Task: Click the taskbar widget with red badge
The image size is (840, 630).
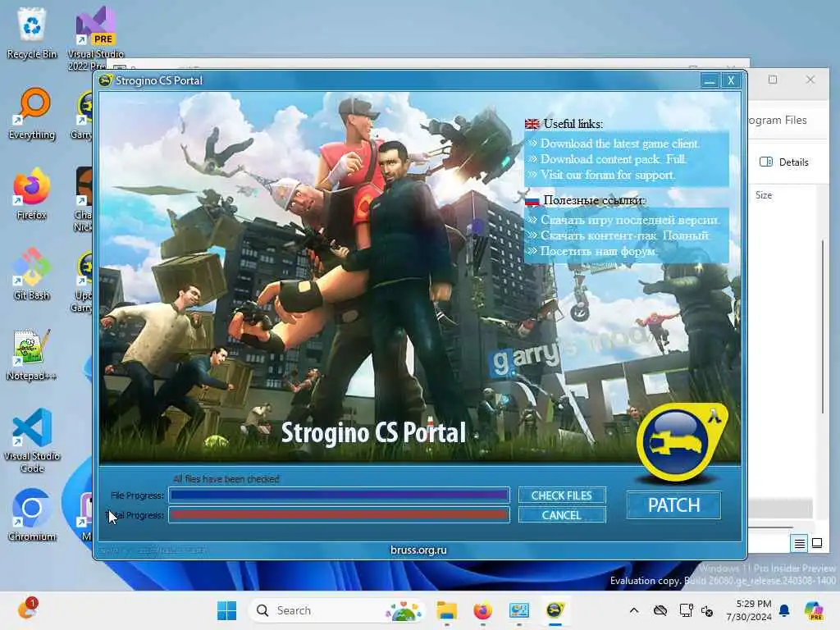Action: tap(26, 609)
